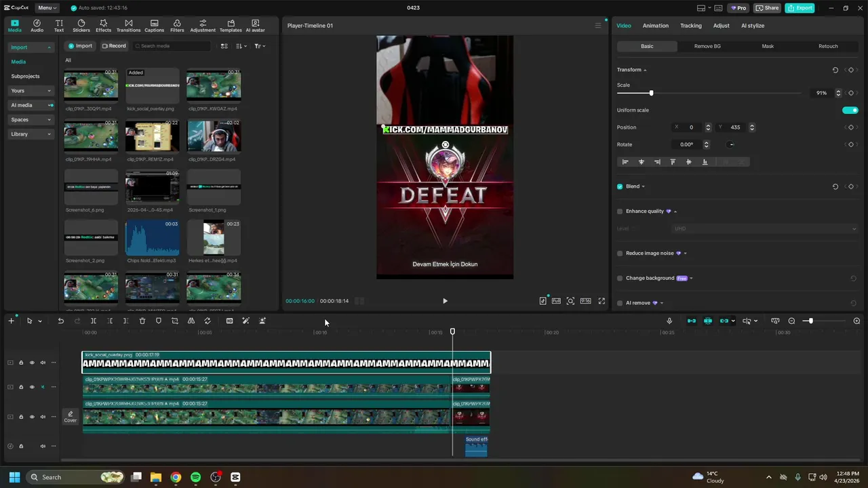Toggle main track magnet in timeline toolbar
Image resolution: width=868 pixels, height=488 pixels.
pos(692,321)
